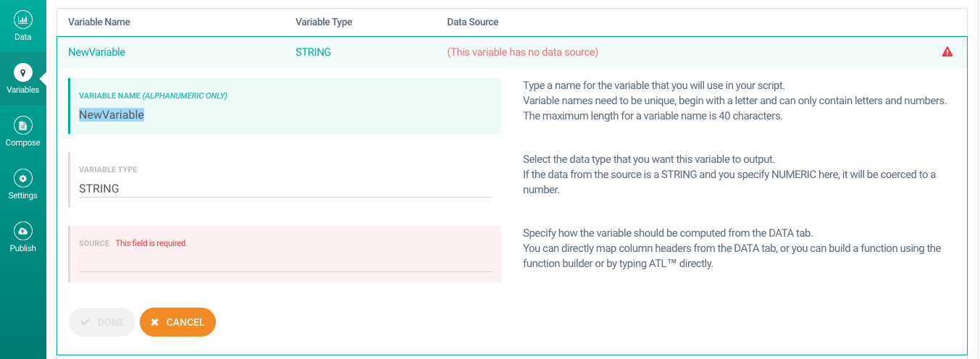
Task: Focus the required Source input field
Action: (285, 262)
